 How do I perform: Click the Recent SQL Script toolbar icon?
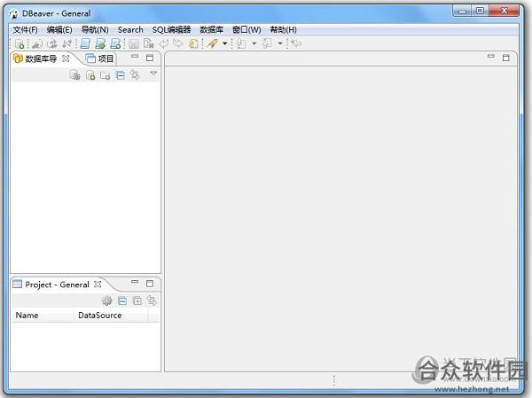tap(100, 43)
